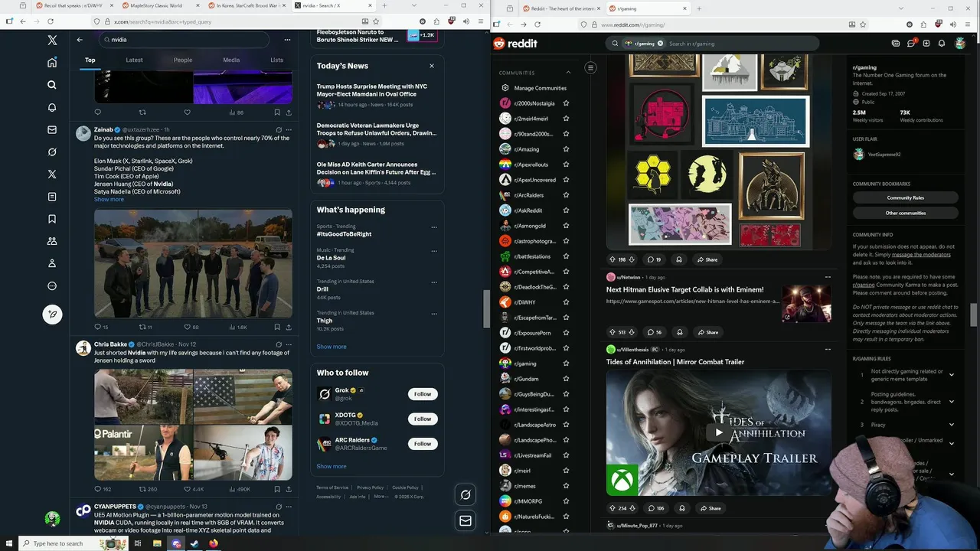Open Reddit notifications bell in header
Image resolution: width=980 pixels, height=551 pixels.
pyautogui.click(x=942, y=44)
